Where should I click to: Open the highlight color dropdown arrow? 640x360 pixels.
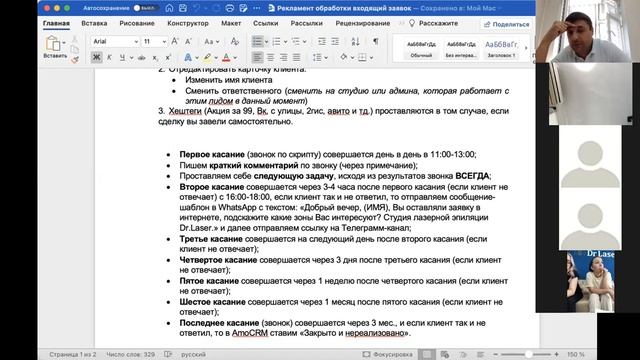pos(216,58)
